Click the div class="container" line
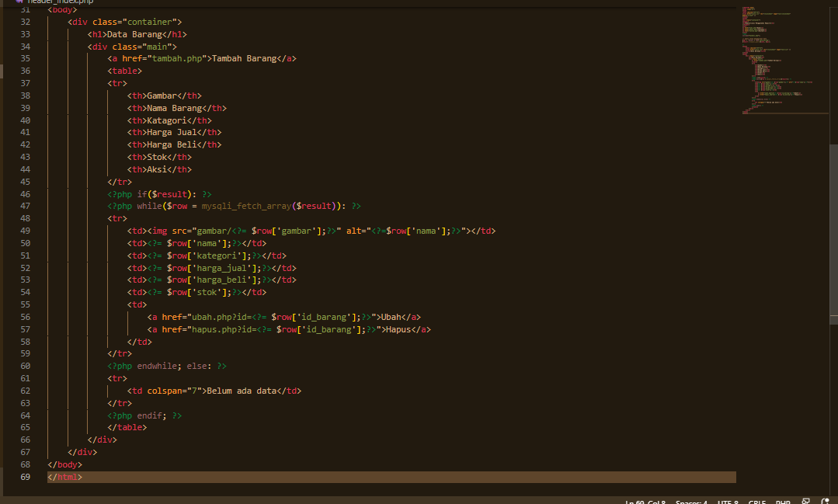Image resolution: width=838 pixels, height=504 pixels. coord(124,22)
